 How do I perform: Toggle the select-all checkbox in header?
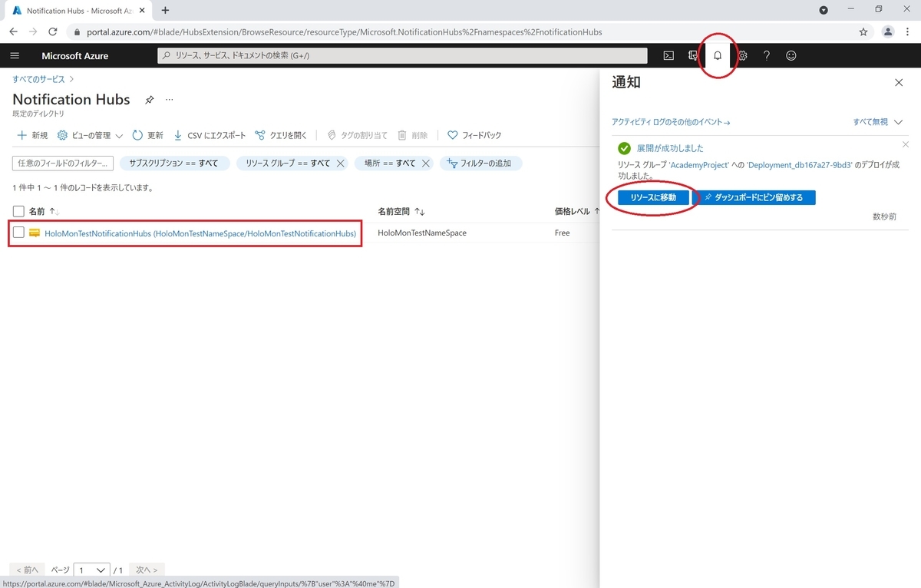click(18, 211)
